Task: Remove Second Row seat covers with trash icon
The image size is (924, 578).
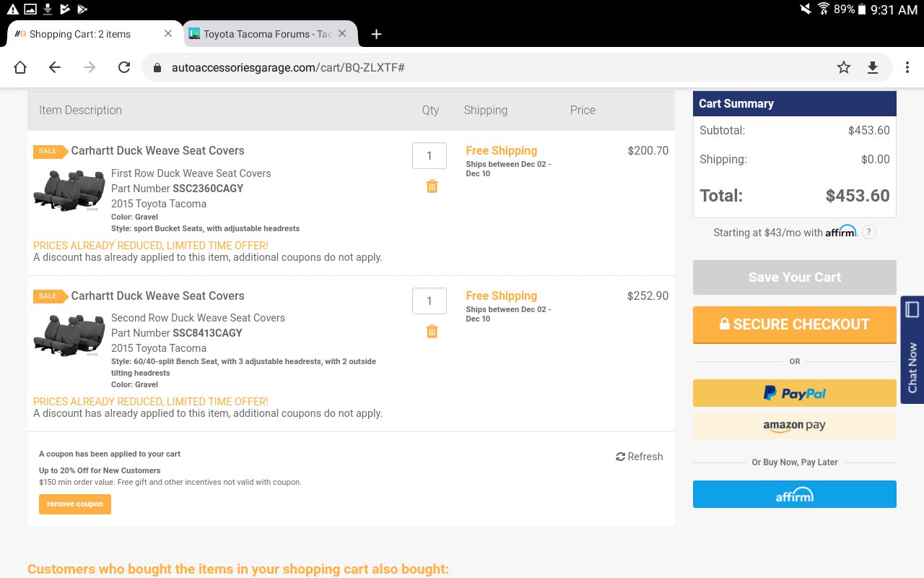Action: pyautogui.click(x=432, y=332)
